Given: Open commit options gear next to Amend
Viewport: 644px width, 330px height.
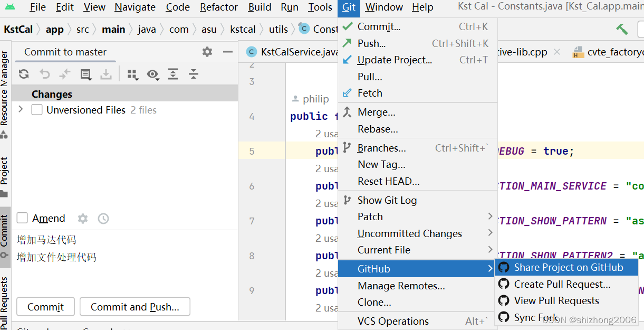Looking at the screenshot, I should tap(83, 219).
